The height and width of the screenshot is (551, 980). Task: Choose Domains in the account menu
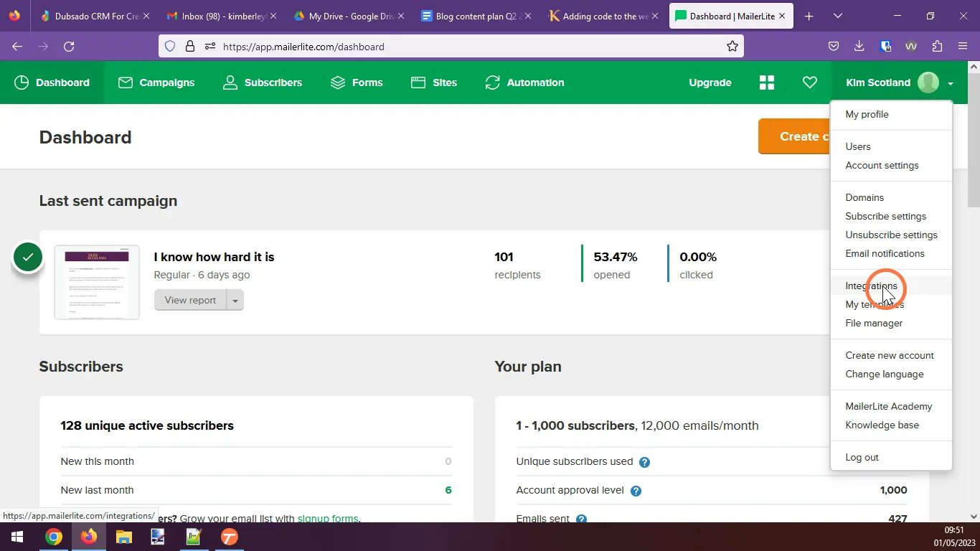tap(864, 197)
